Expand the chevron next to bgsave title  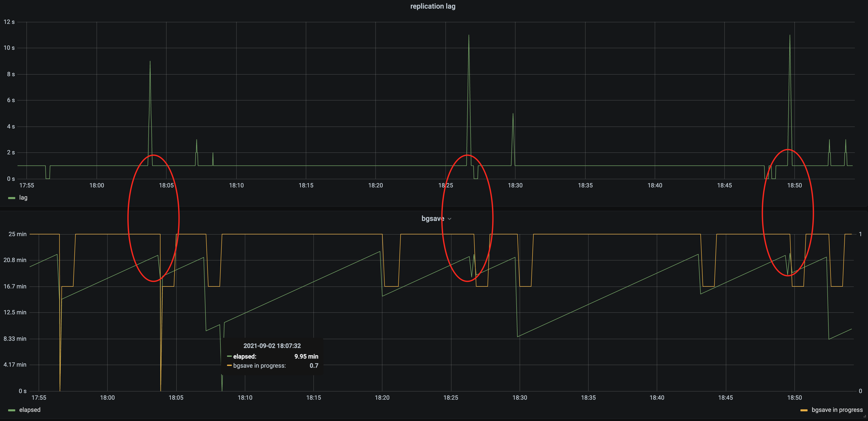449,219
